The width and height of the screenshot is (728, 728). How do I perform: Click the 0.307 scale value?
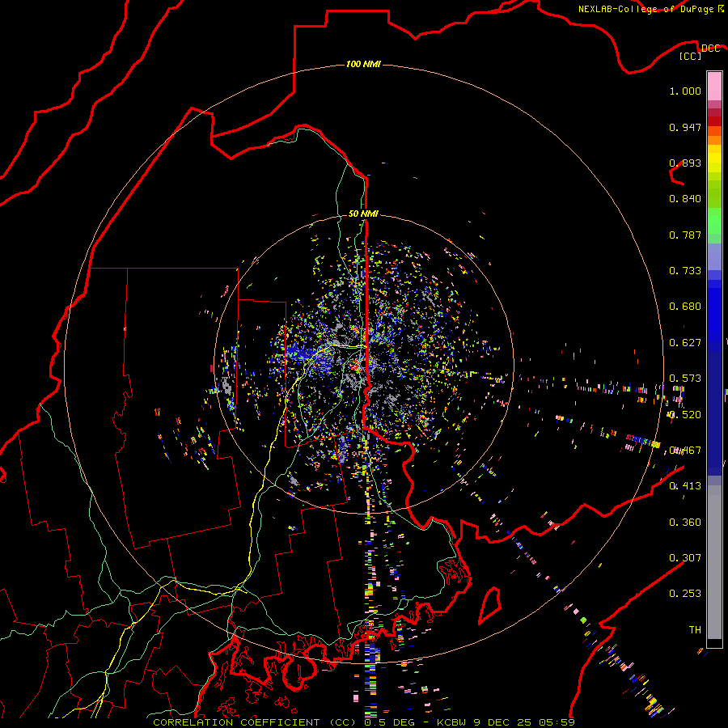click(x=685, y=558)
